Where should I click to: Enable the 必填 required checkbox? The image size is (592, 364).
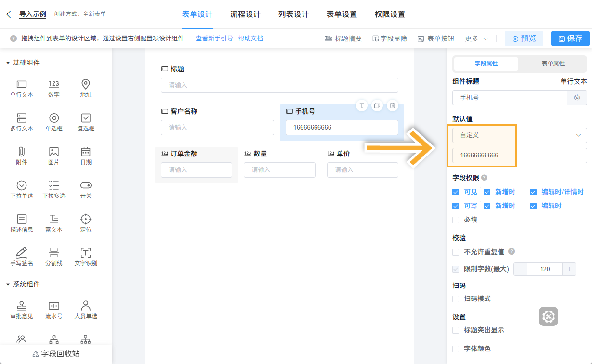[455, 220]
